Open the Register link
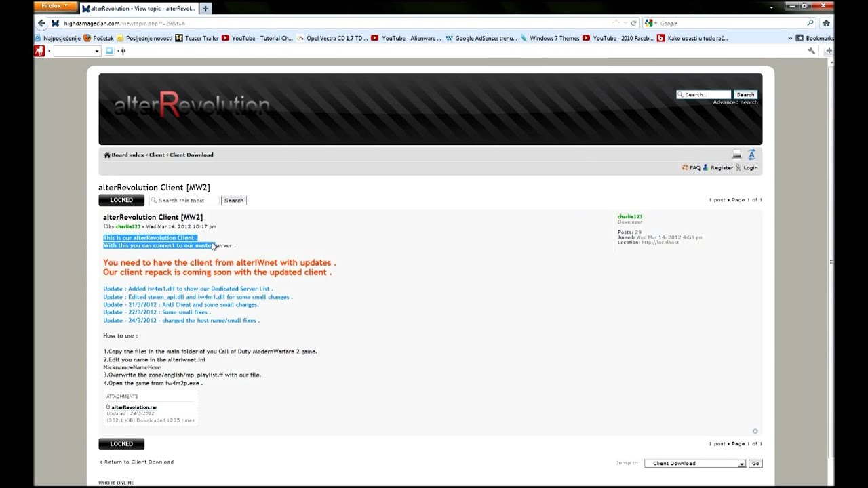868x488 pixels. (722, 167)
